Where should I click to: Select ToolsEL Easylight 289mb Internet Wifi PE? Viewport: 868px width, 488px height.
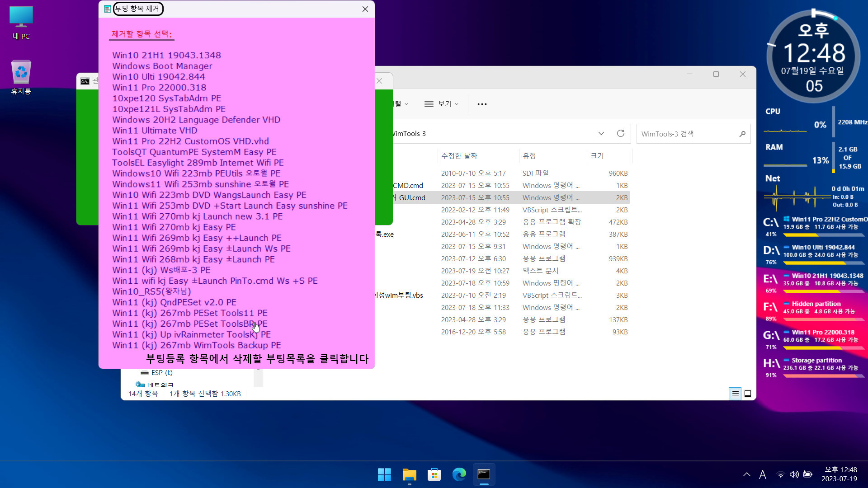(x=198, y=163)
